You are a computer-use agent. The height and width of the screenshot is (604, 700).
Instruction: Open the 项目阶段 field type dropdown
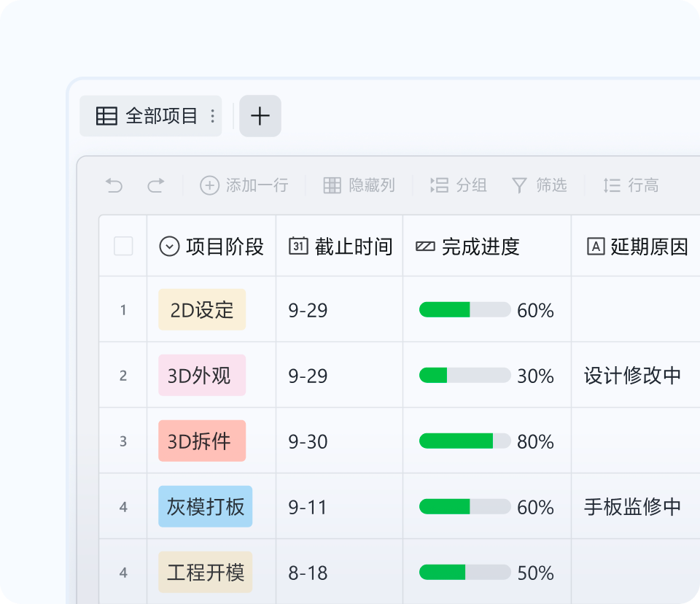click(169, 247)
